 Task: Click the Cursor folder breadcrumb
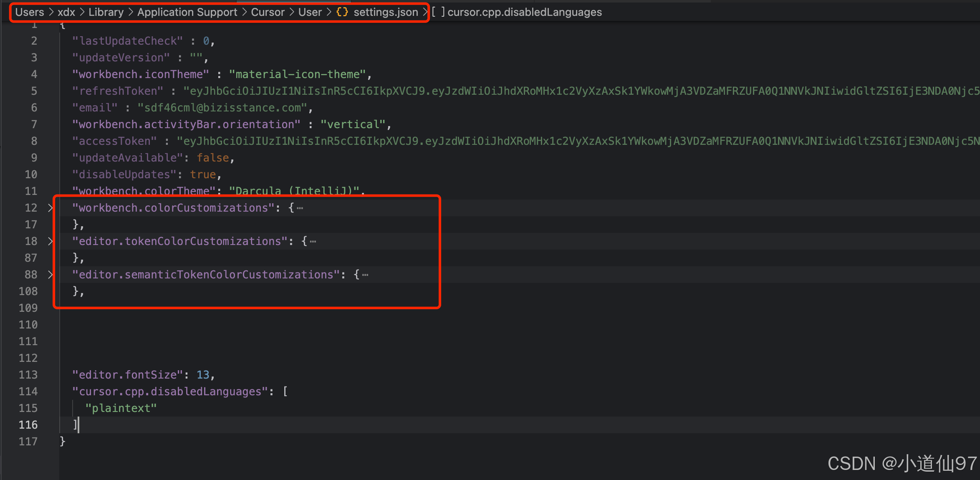tap(268, 12)
